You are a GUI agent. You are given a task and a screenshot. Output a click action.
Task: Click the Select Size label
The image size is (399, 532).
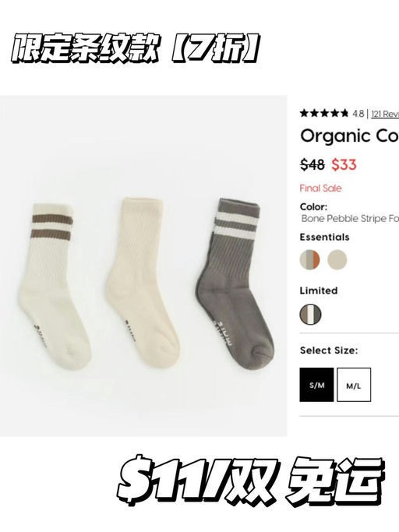pos(329,351)
